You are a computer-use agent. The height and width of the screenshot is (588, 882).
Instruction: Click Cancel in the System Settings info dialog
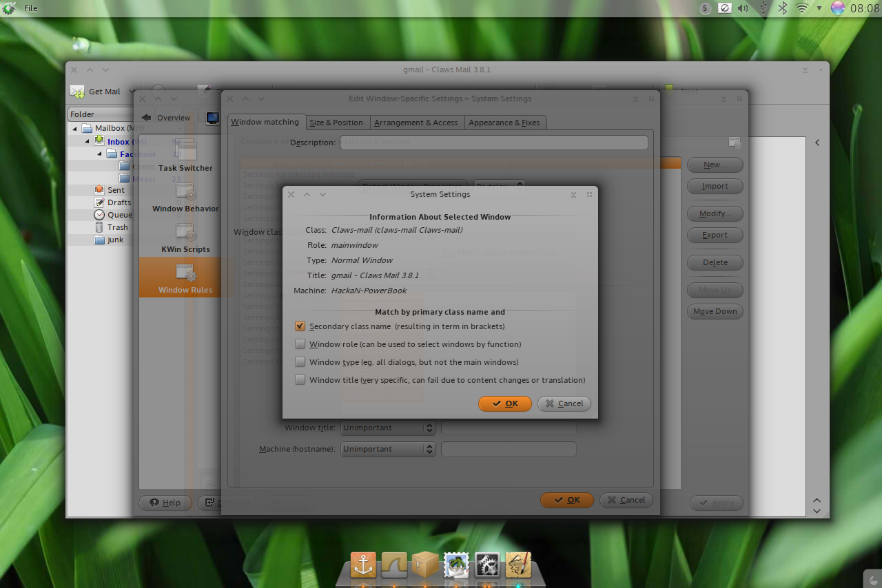564,403
